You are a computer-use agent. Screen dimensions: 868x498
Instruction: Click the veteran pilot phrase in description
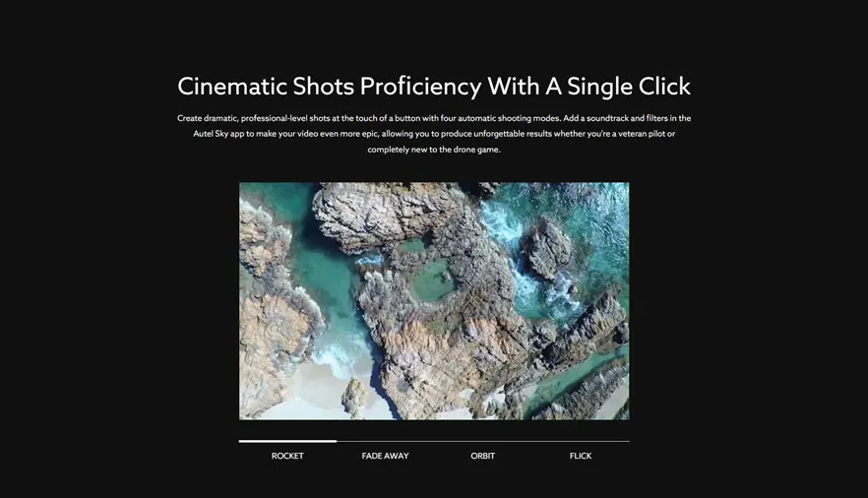tap(642, 133)
